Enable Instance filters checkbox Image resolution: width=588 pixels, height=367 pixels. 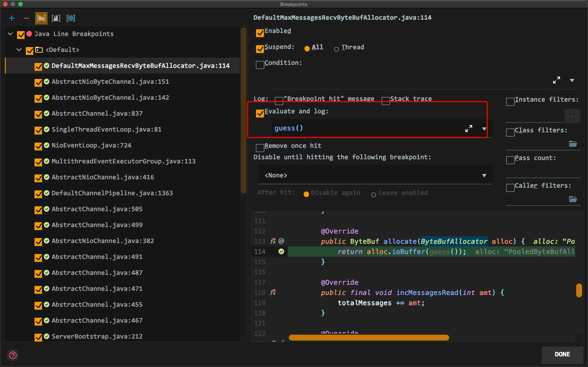[510, 102]
